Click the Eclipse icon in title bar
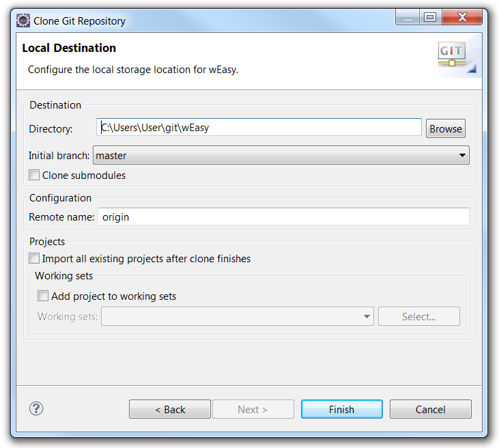Screen dimensions: 499x448 (x=23, y=20)
